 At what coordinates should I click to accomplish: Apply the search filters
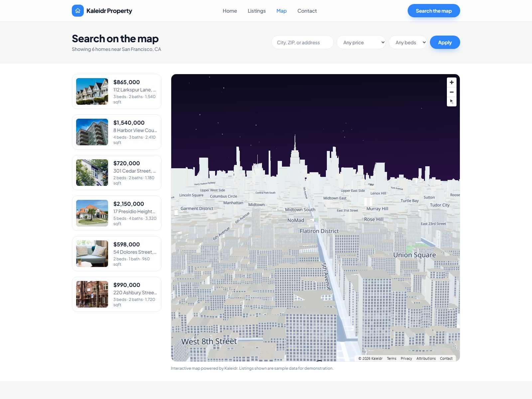coord(445,42)
